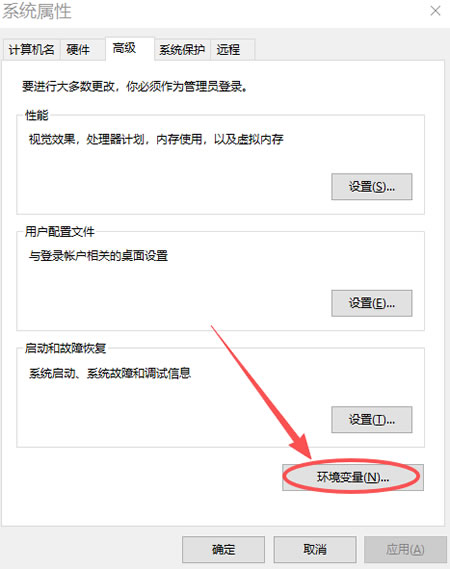Click user profiles 设置(E) button
Viewport: 450px width, 569px height.
(372, 303)
